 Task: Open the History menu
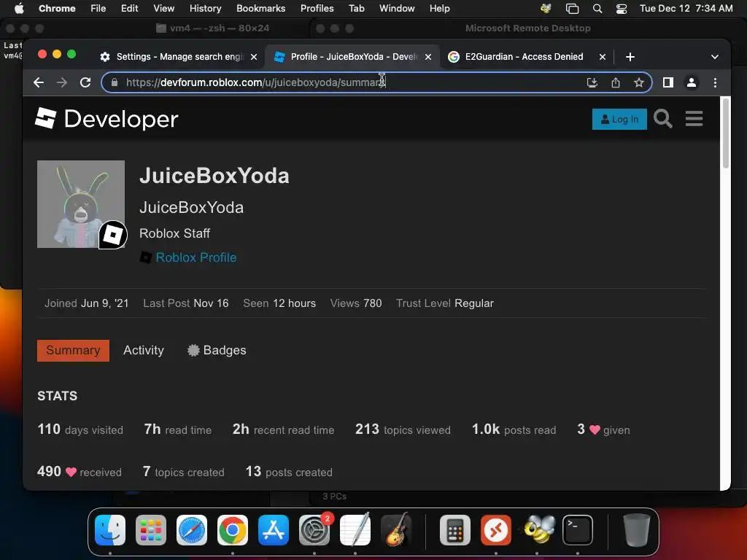pos(205,8)
